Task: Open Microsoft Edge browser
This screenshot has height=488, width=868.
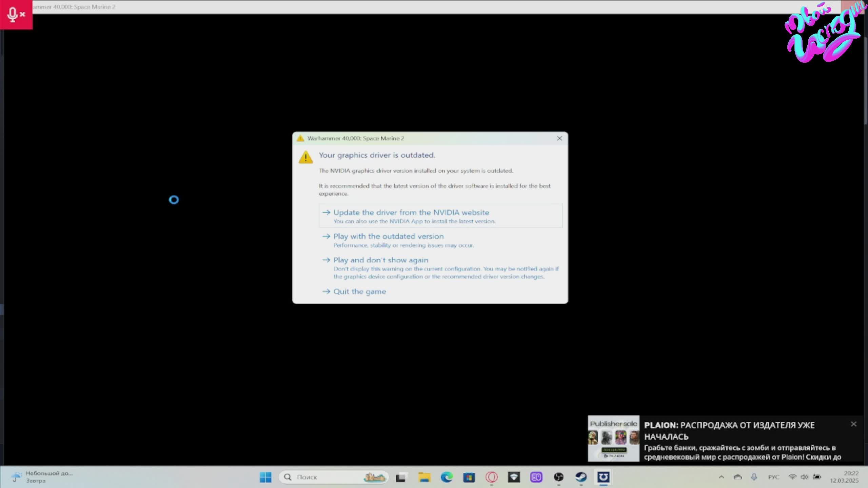Action: (x=447, y=477)
